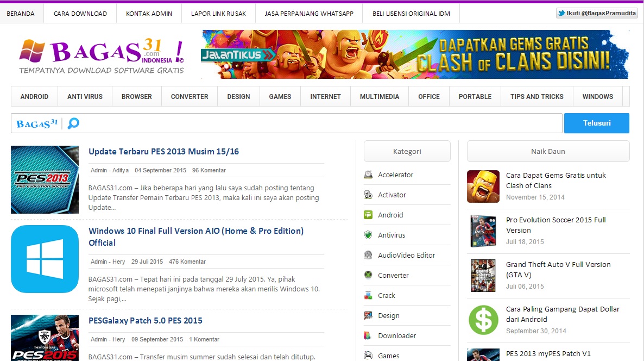Open the AudioVideo Editor category link
The width and height of the screenshot is (644, 361).
(406, 256)
